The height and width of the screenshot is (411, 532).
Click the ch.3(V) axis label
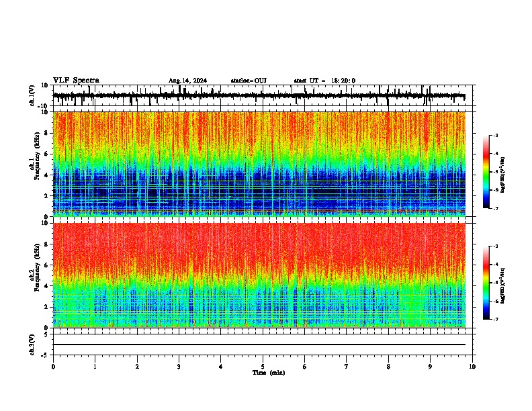pyautogui.click(x=32, y=345)
